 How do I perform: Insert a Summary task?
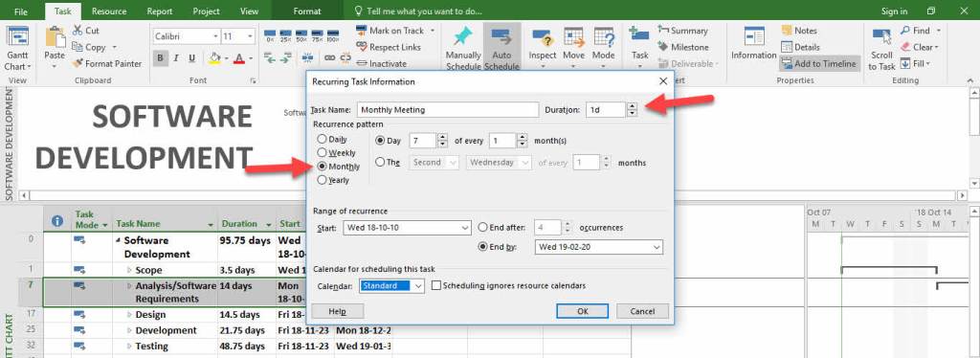pos(682,31)
